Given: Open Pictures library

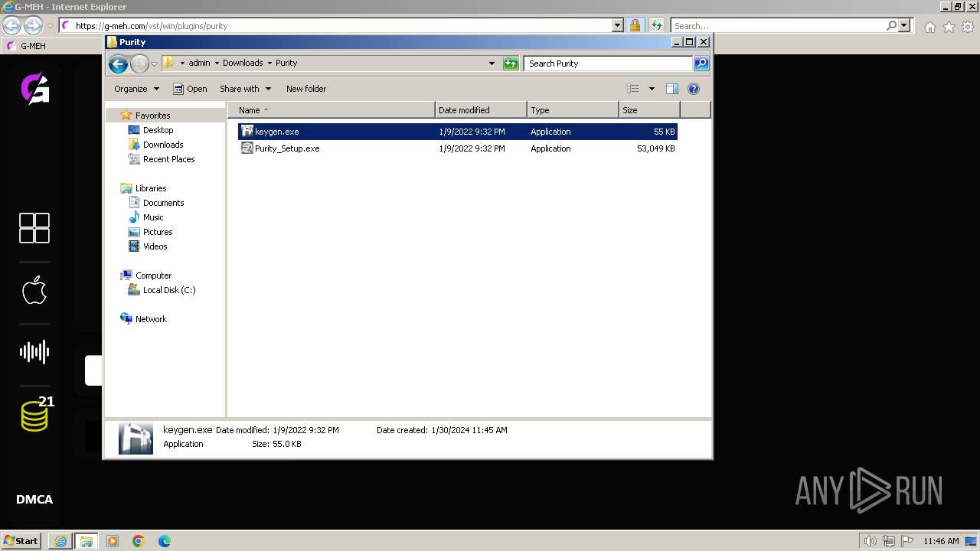Looking at the screenshot, I should pos(158,232).
